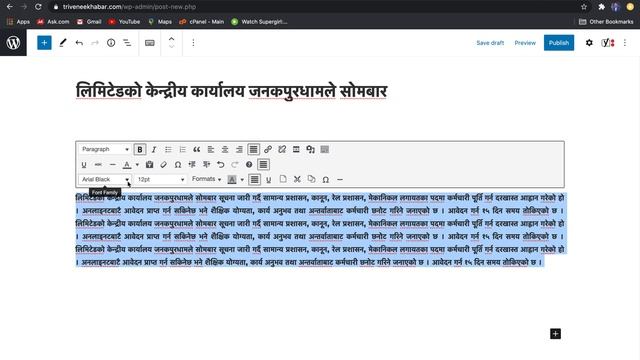This screenshot has width=640, height=360.
Task: Toggle Bold formatting
Action: pos(140,149)
